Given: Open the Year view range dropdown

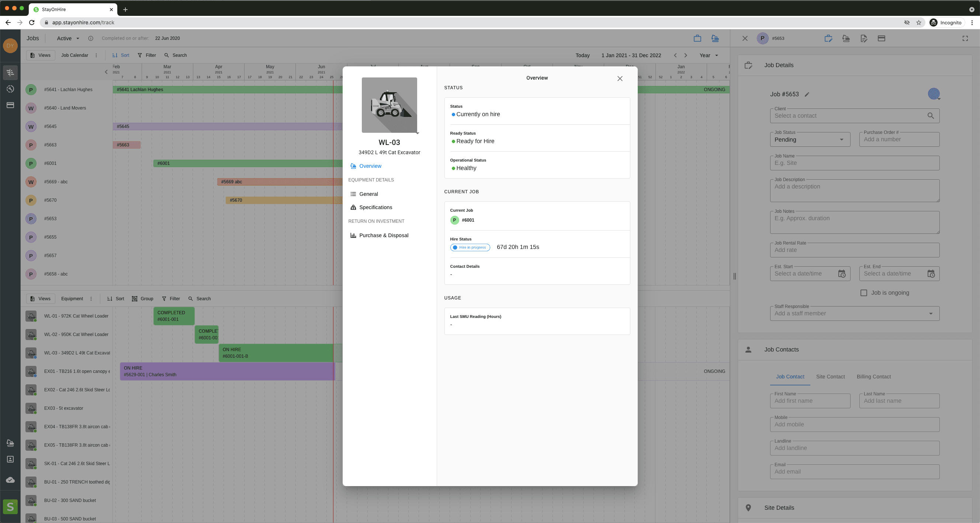Looking at the screenshot, I should click(709, 56).
